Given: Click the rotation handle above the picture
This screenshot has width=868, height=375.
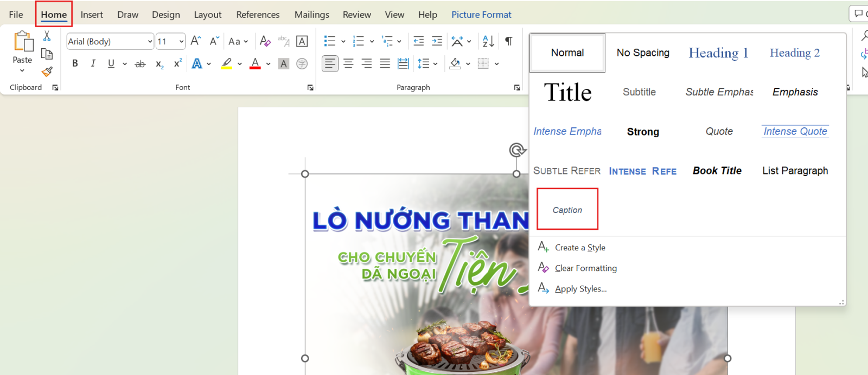Looking at the screenshot, I should [x=517, y=150].
